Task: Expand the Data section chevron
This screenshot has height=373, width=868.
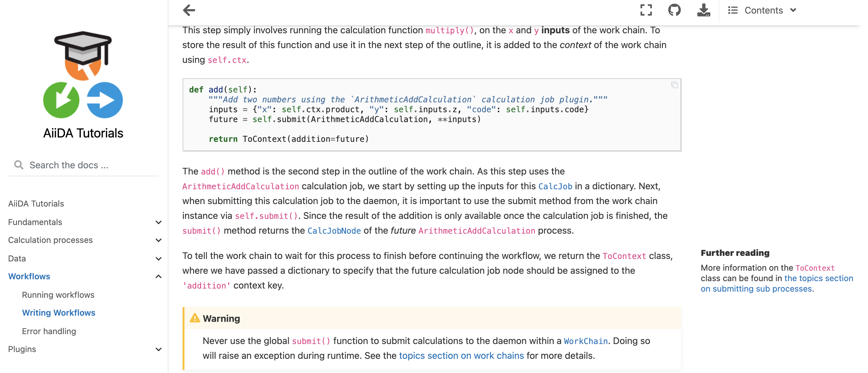Action: point(158,258)
